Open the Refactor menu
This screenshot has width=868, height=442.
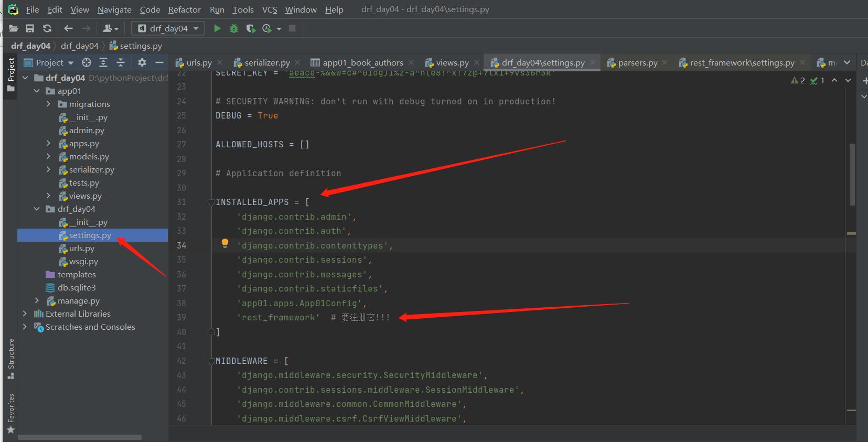tap(184, 9)
